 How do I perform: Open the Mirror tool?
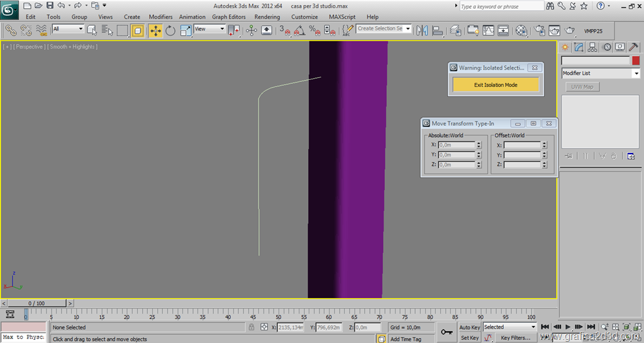[x=422, y=30]
